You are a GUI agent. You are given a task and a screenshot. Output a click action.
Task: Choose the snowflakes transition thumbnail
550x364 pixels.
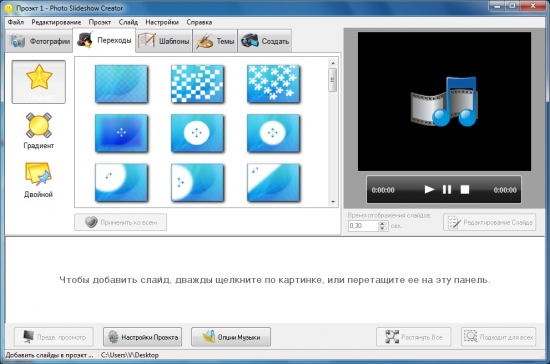tap(273, 84)
